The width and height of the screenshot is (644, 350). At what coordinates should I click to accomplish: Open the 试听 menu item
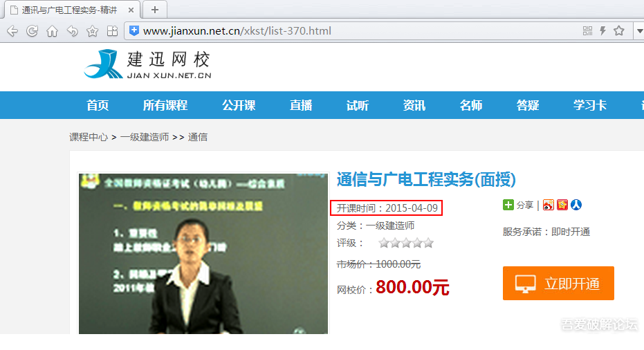[358, 105]
